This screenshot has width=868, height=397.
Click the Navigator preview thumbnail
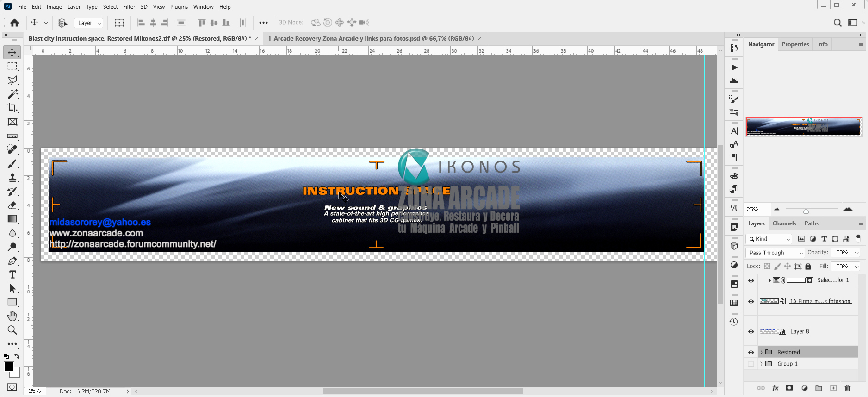[x=804, y=127]
